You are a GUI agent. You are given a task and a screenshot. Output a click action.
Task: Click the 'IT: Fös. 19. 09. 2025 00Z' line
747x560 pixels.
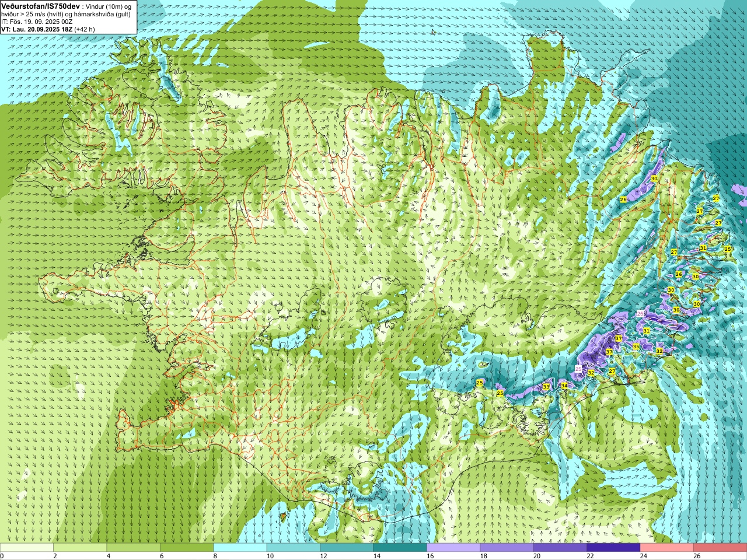click(37, 22)
